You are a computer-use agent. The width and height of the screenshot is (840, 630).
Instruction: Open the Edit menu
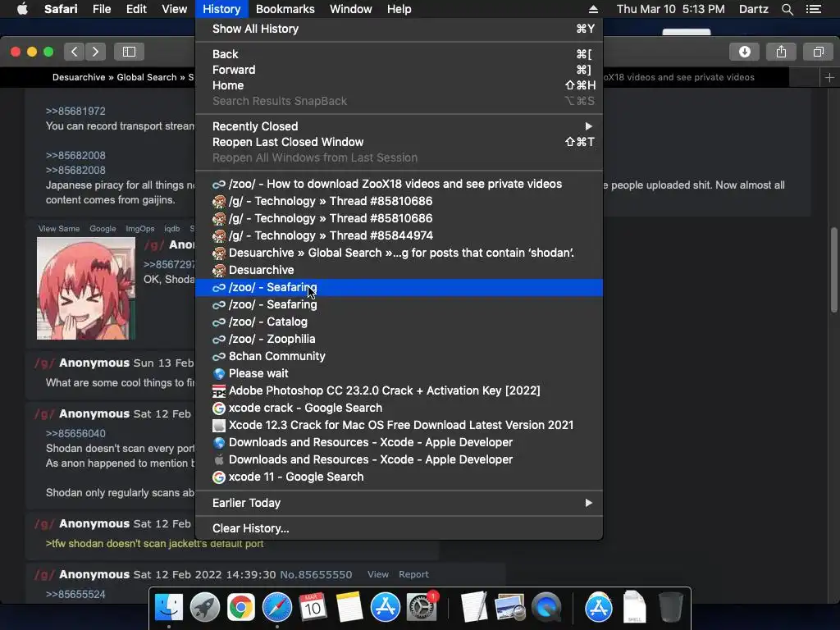pos(136,9)
